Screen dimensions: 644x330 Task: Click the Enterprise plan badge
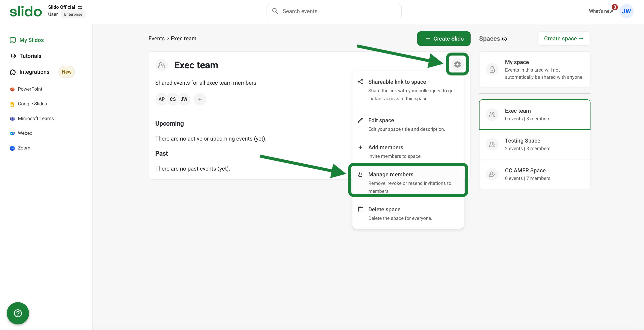click(73, 15)
